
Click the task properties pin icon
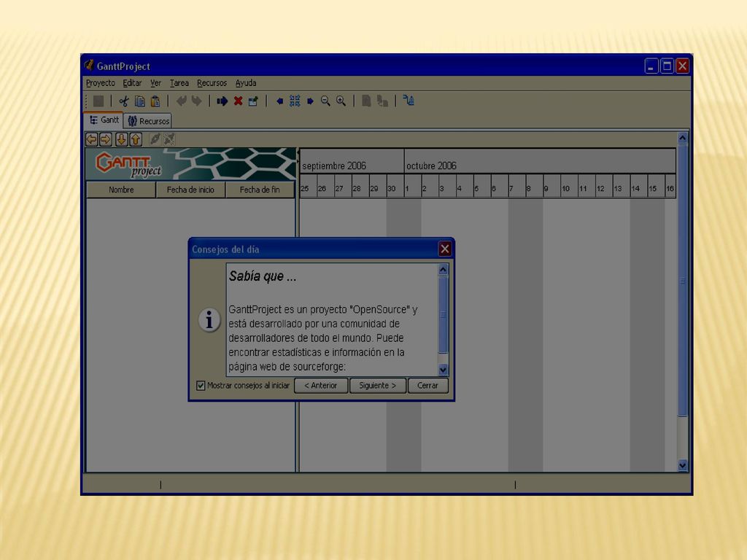click(253, 101)
